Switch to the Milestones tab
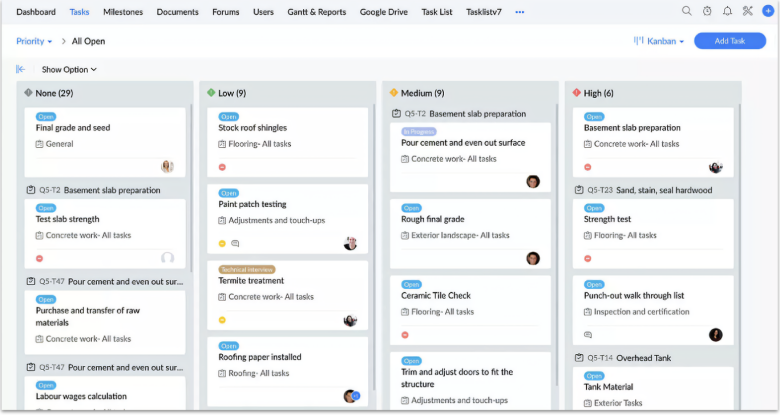Screen dimensions: 780x415 pyautogui.click(x=123, y=12)
